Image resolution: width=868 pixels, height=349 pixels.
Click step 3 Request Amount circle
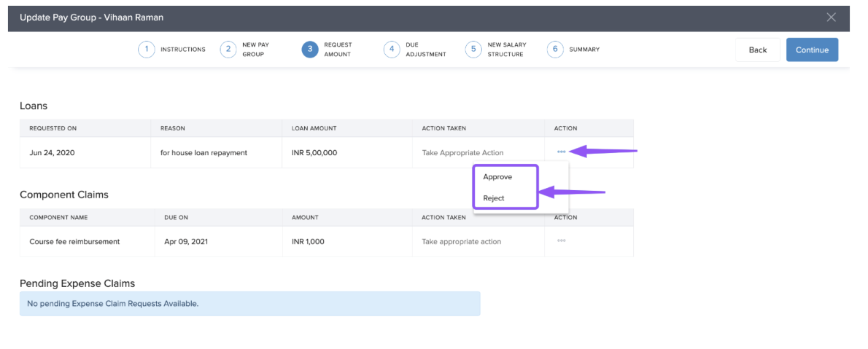310,50
